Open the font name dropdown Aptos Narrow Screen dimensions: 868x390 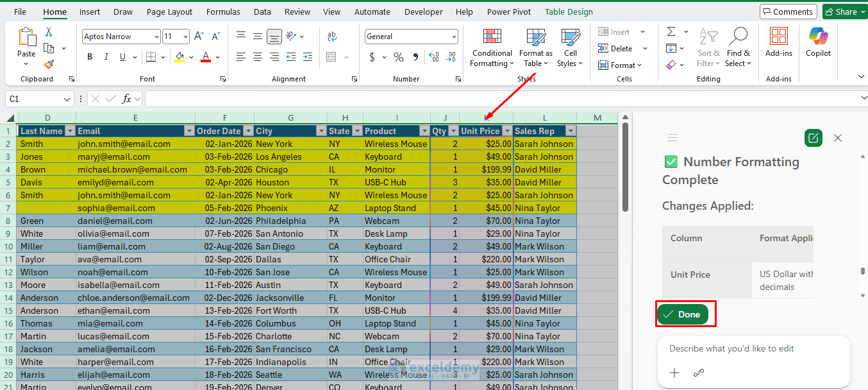(x=156, y=37)
